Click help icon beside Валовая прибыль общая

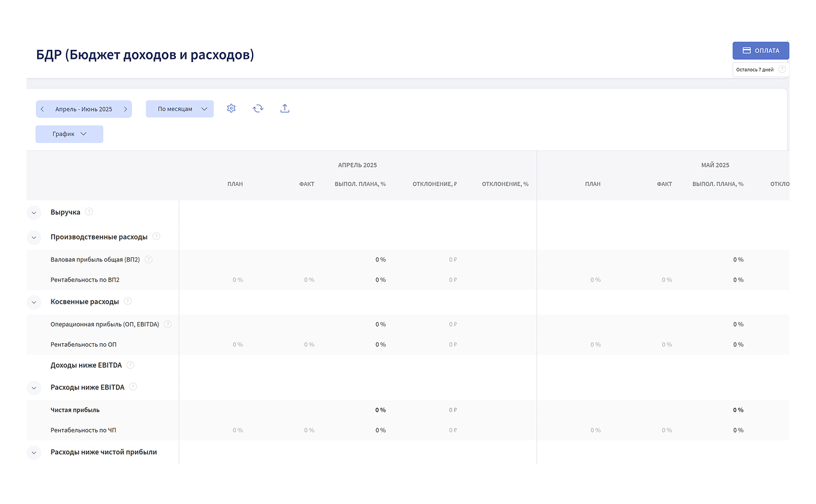click(149, 260)
